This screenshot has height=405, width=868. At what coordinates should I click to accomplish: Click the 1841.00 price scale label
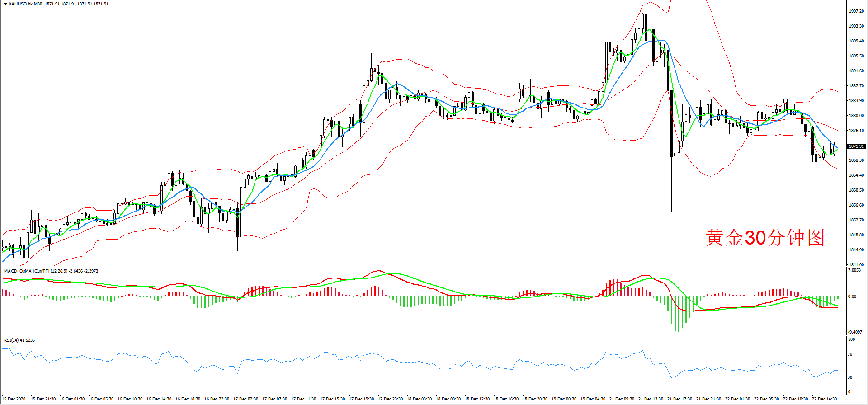(856, 265)
